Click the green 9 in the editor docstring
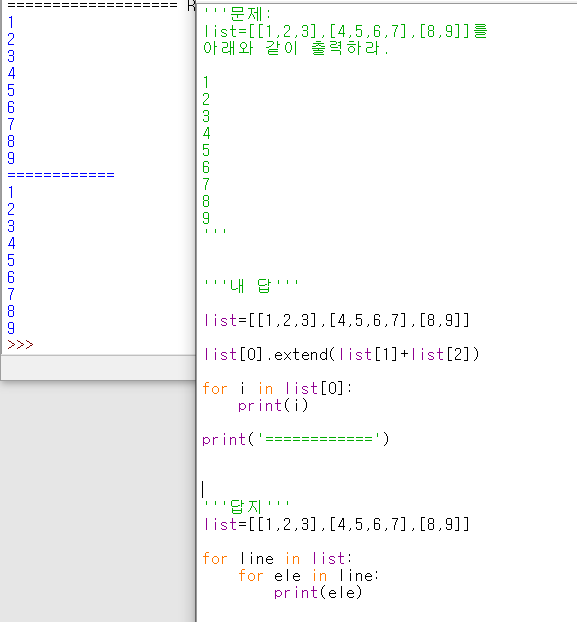 coord(206,218)
